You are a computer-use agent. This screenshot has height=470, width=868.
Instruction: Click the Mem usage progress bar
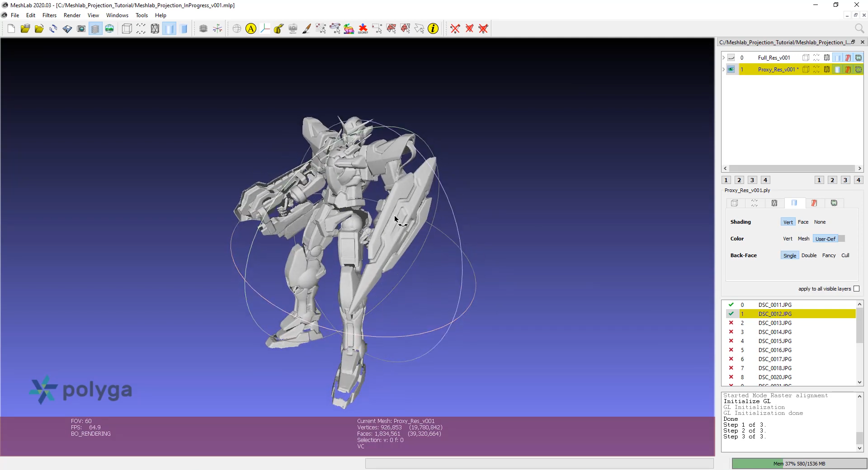point(799,464)
